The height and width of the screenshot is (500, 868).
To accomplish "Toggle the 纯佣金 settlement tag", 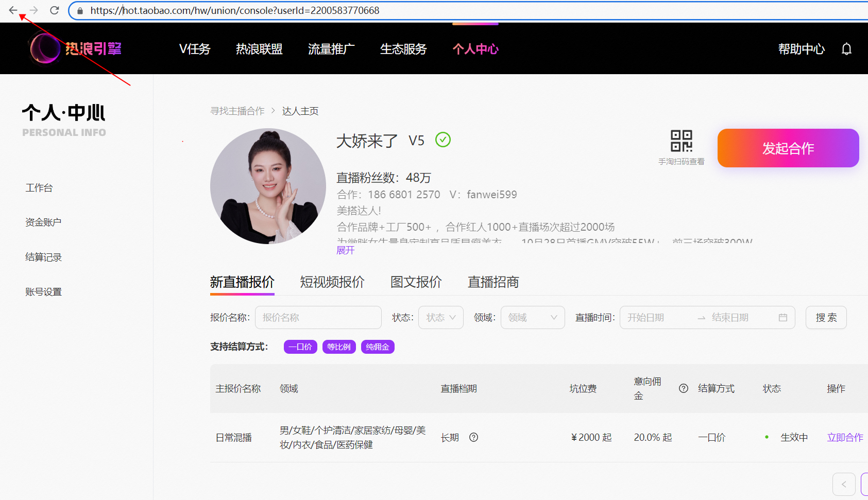I will 378,347.
